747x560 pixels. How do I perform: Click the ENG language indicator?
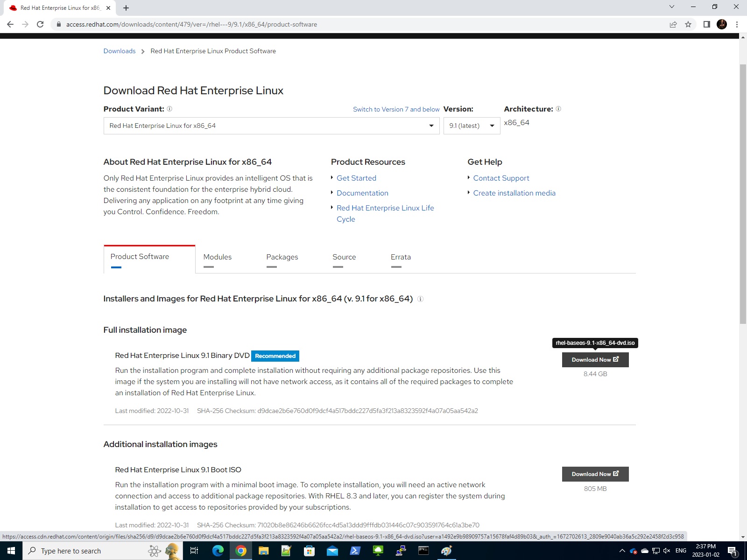(x=681, y=551)
